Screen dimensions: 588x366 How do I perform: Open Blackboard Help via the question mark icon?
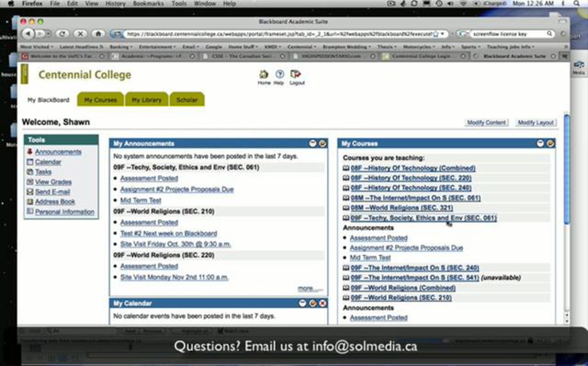point(280,74)
